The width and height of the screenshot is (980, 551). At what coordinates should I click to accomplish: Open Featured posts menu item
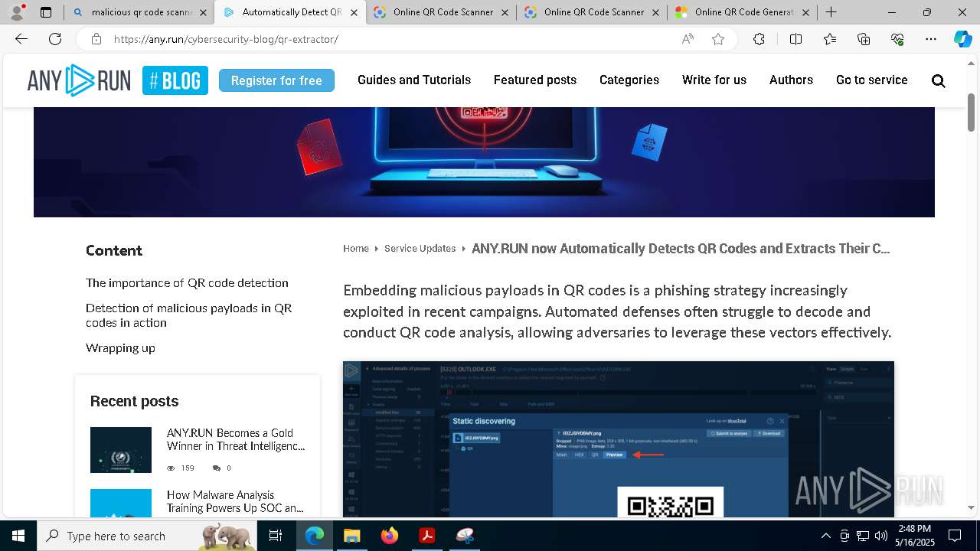[x=535, y=80]
